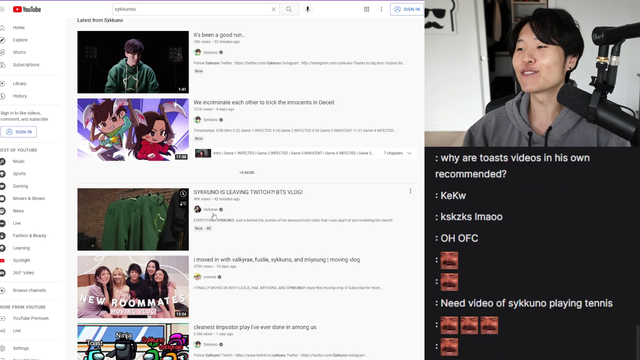Open the green hoodies BTS vlog thumbnail

click(x=133, y=219)
